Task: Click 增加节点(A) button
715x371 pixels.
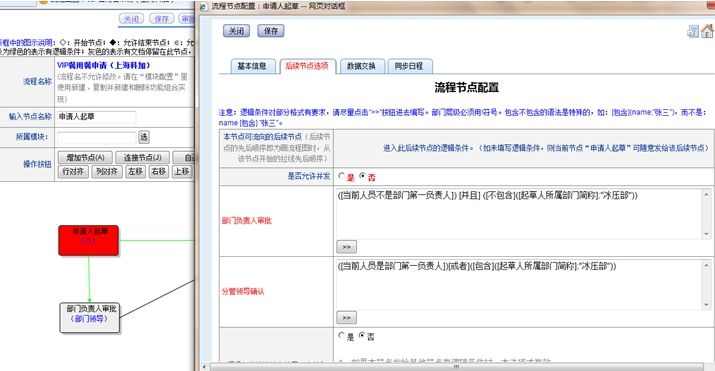Action: coord(85,158)
